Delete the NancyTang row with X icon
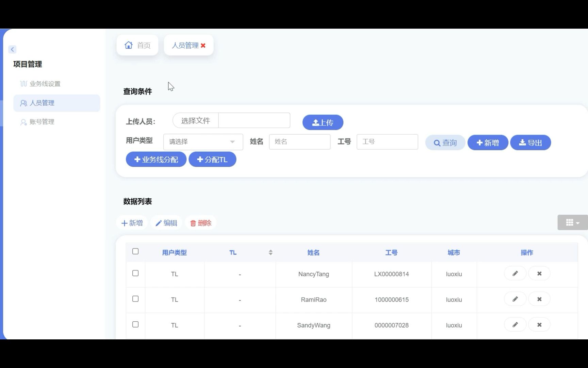Screen dimensions: 588x368 (539, 273)
